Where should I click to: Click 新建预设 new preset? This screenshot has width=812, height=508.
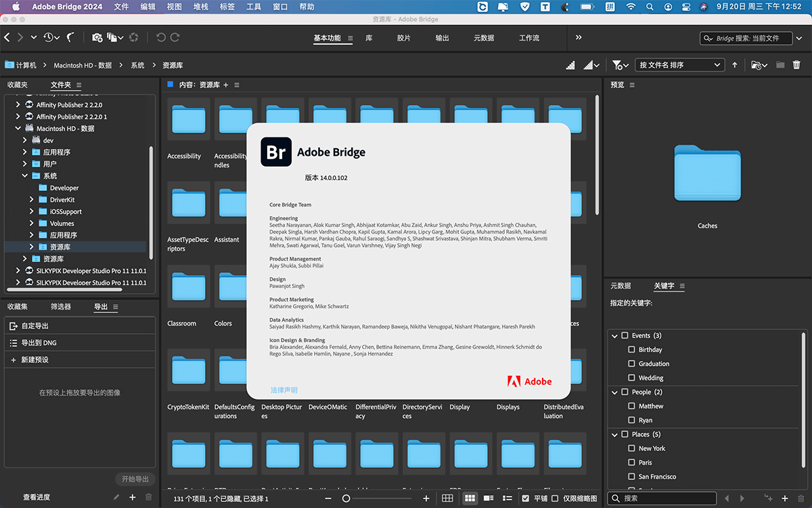[x=80, y=360]
